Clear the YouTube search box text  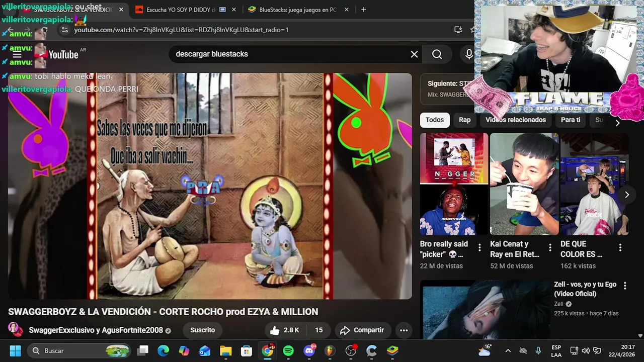[414, 54]
